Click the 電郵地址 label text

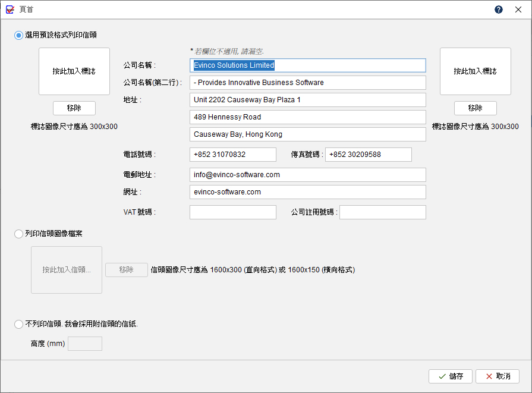pos(140,175)
